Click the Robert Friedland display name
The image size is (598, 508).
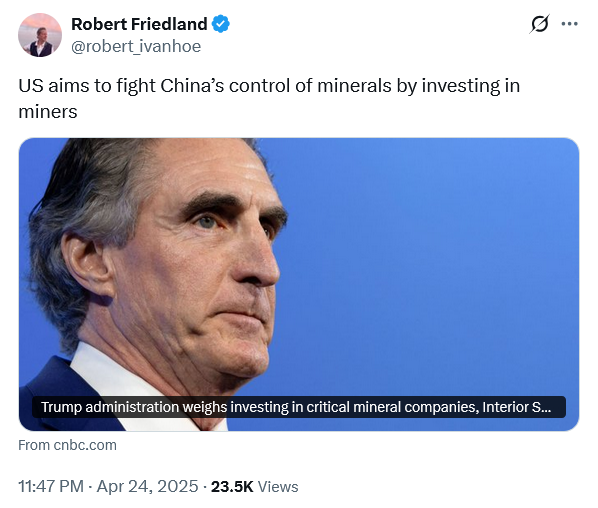pos(139,24)
